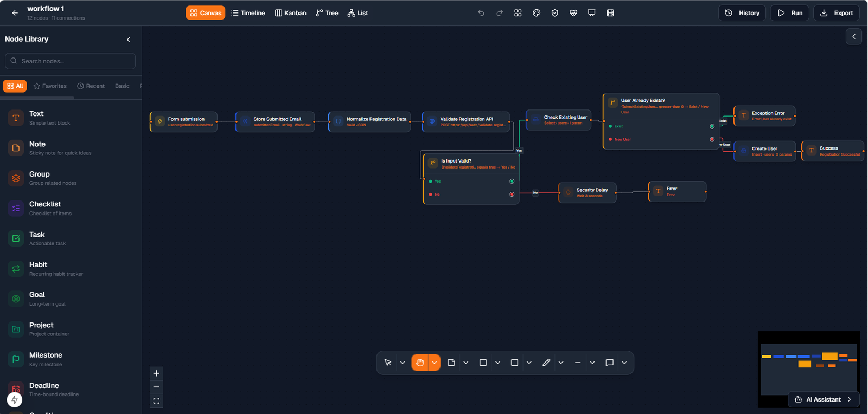The image size is (868, 414).
Task: Open the pointer tool options dropdown
Action: [x=403, y=363]
